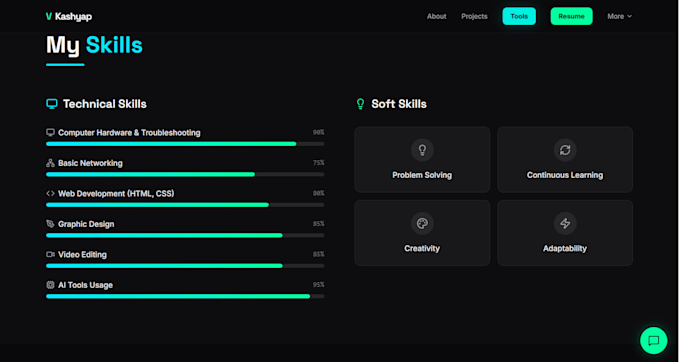Click the code brackets icon for Web Development
The height and width of the screenshot is (362, 680).
coord(50,193)
